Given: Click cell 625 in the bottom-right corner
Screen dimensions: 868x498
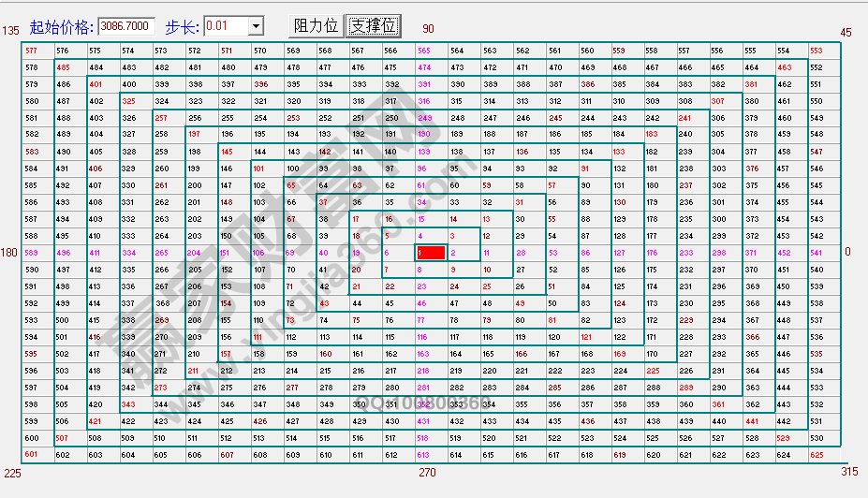Looking at the screenshot, I should [816, 455].
